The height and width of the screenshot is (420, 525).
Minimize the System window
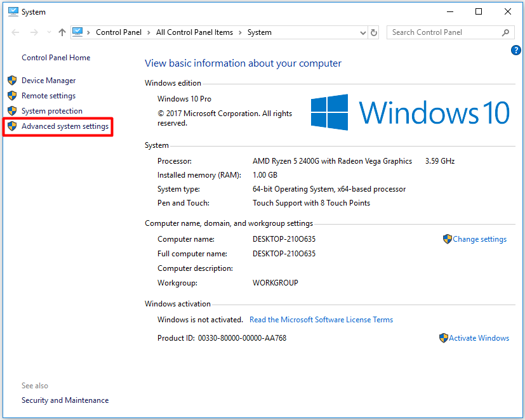[x=450, y=11]
